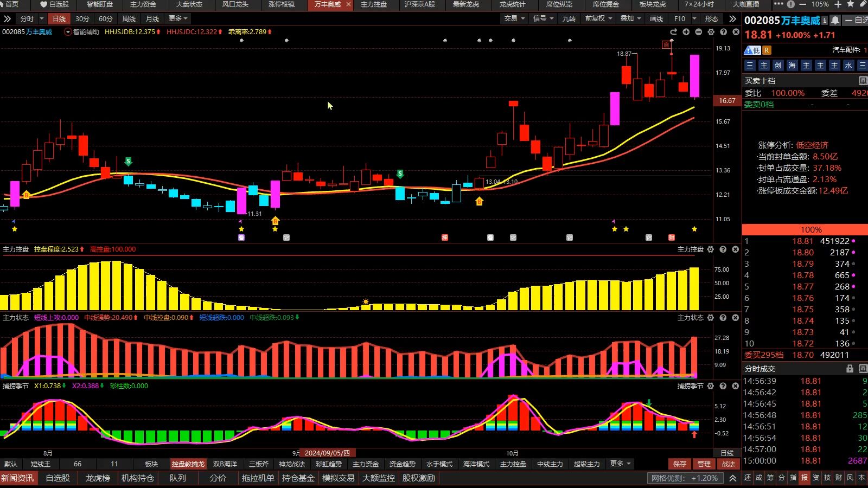Open the 龙虎榜 bottom tab
The image size is (868, 488).
98,478
